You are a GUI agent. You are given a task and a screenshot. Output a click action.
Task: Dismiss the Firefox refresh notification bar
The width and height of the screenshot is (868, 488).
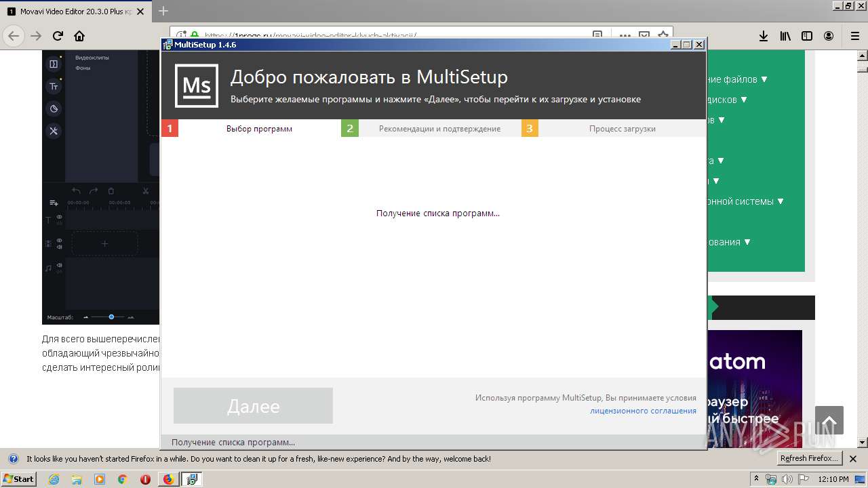[853, 459]
